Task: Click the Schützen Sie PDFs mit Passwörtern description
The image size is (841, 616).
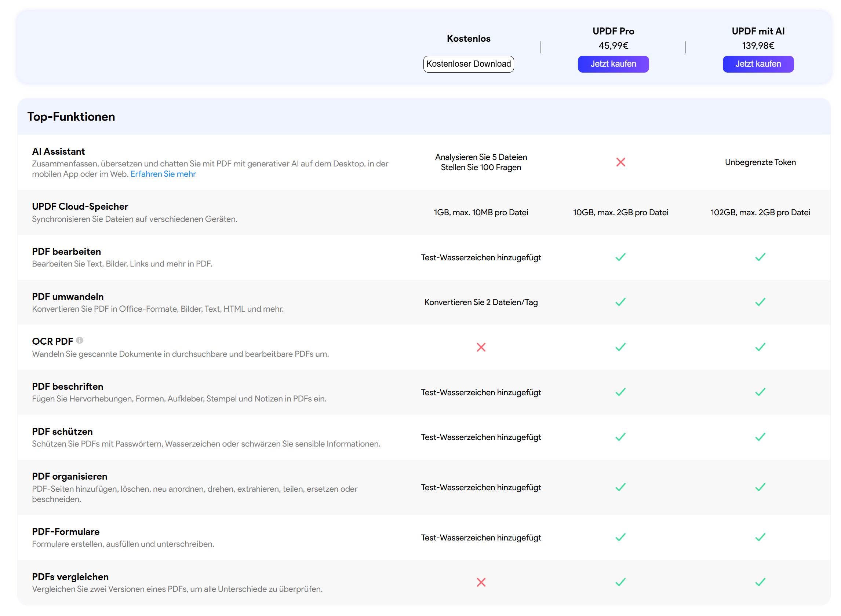Action: point(206,444)
